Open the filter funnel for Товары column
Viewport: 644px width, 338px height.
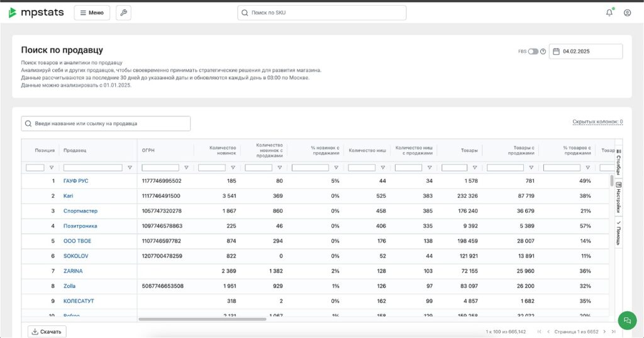[475, 168]
